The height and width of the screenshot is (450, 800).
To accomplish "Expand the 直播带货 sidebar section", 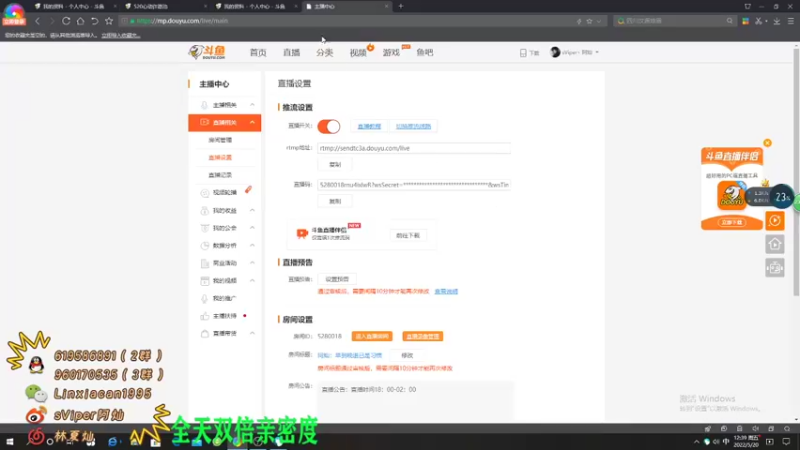I will [x=252, y=333].
